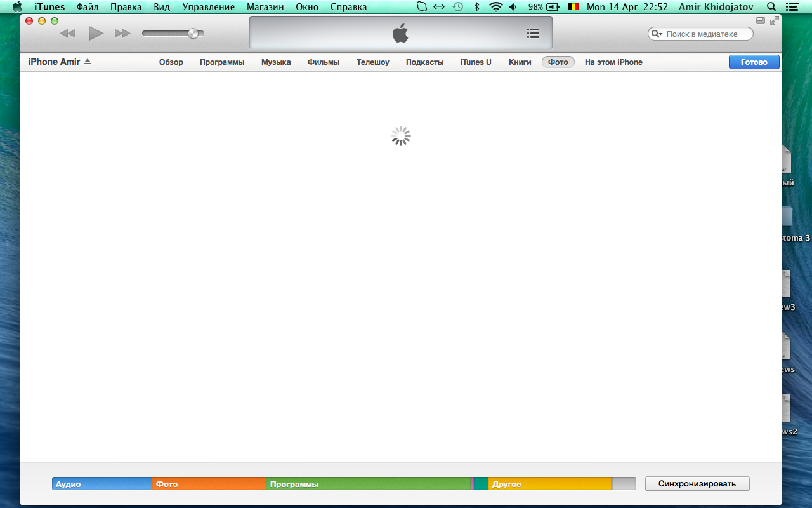Select the Фото tab
Image resolution: width=812 pixels, height=508 pixels.
click(x=558, y=62)
